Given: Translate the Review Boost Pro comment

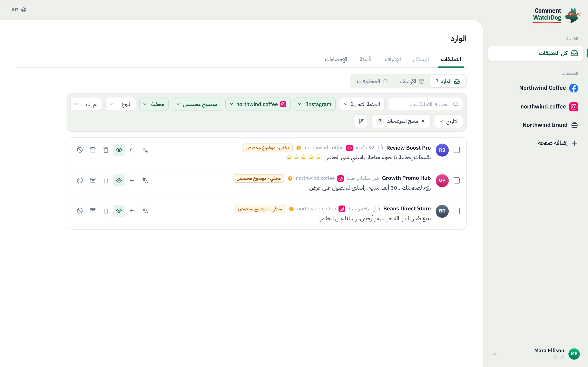Looking at the screenshot, I should click(145, 150).
